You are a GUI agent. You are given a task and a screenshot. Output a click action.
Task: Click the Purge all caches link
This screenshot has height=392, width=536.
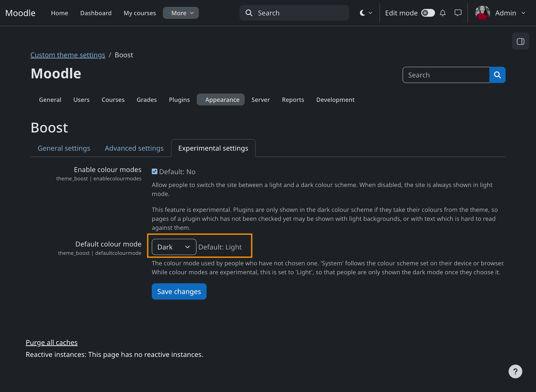pos(52,342)
